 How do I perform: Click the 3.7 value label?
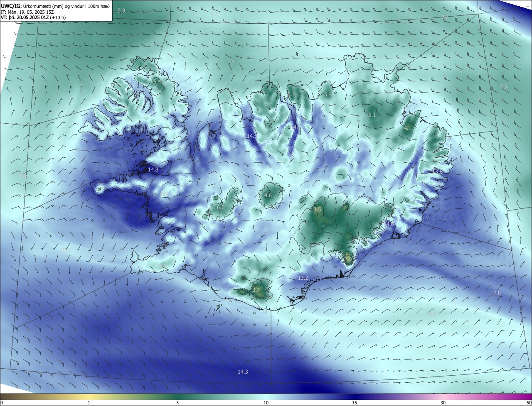256,290
